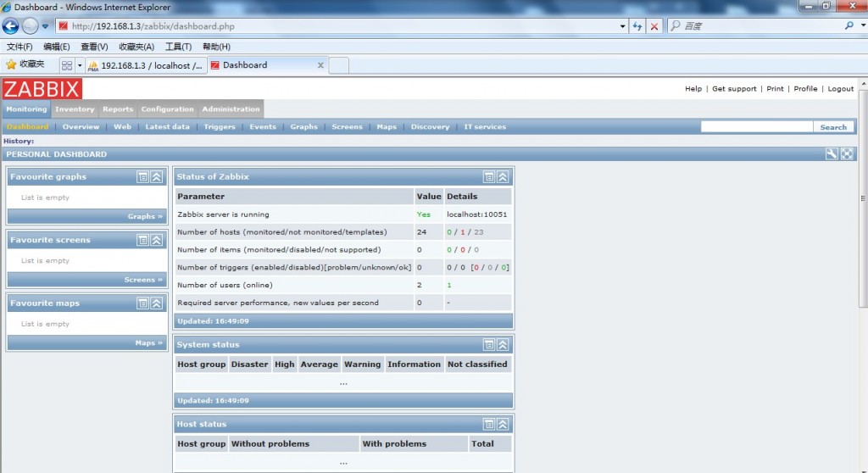Click the Help link
The image size is (868, 473).
click(x=693, y=89)
